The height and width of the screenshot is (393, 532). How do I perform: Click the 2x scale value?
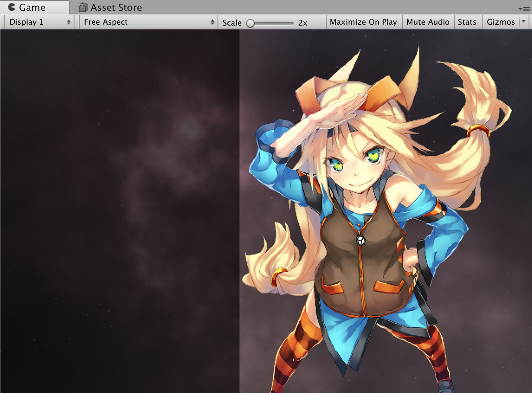click(303, 23)
